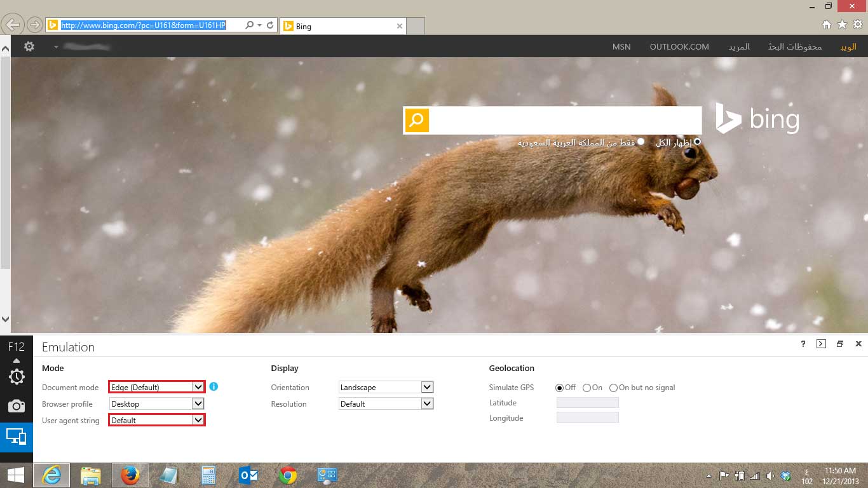This screenshot has height=488, width=868.
Task: Select Simulate GPS On radio button
Action: click(x=587, y=388)
